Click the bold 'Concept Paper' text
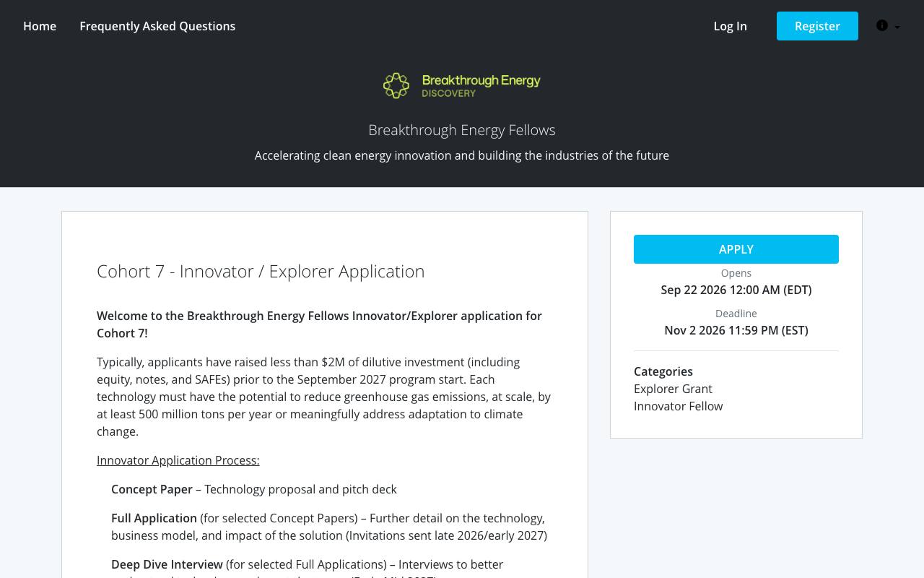 point(152,489)
